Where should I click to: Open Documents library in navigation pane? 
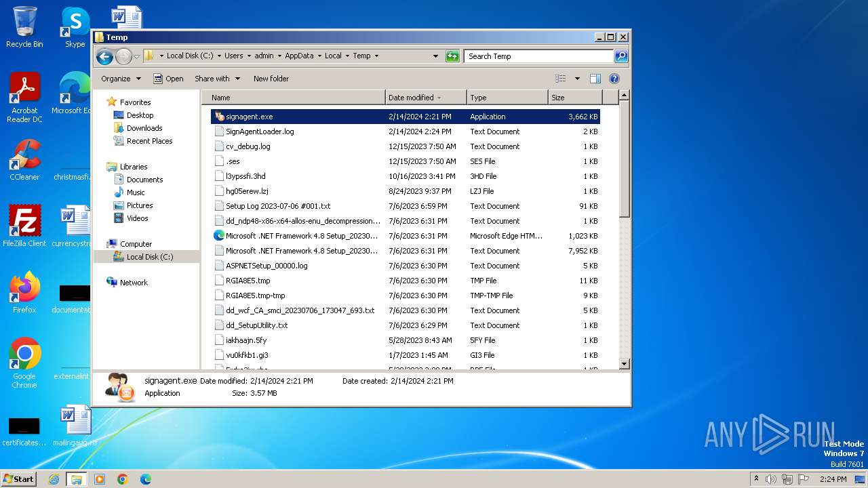pyautogui.click(x=144, y=180)
